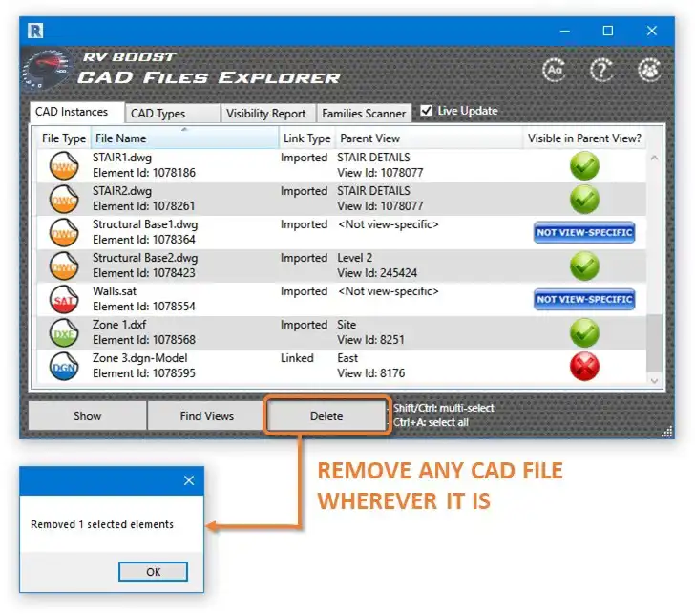Sort by File Name column header

pos(184,138)
